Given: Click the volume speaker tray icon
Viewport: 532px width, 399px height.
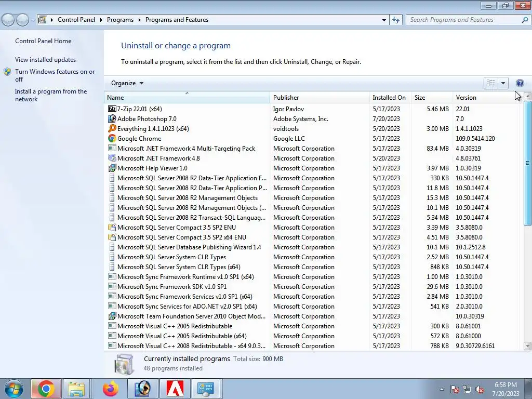Looking at the screenshot, I should [x=480, y=390].
